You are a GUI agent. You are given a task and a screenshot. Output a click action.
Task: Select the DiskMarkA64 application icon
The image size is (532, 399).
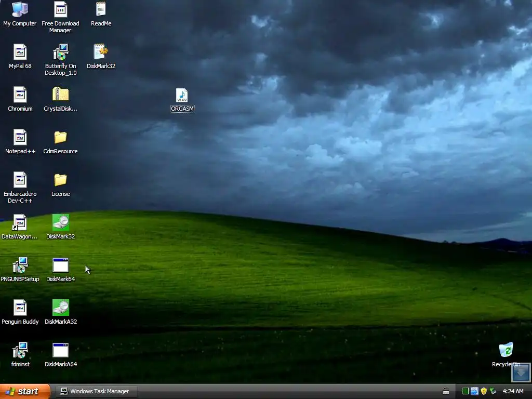(61, 354)
